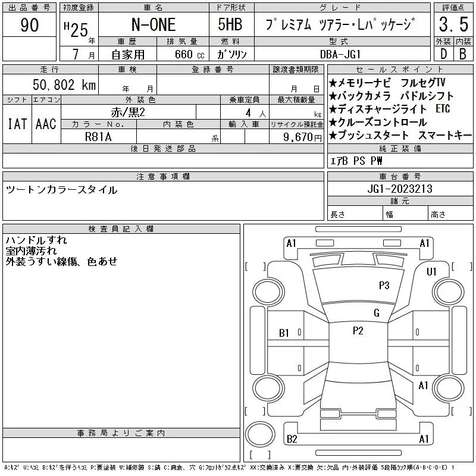Select the overall score 3.5
The width and height of the screenshot is (476, 476).
pos(453,24)
